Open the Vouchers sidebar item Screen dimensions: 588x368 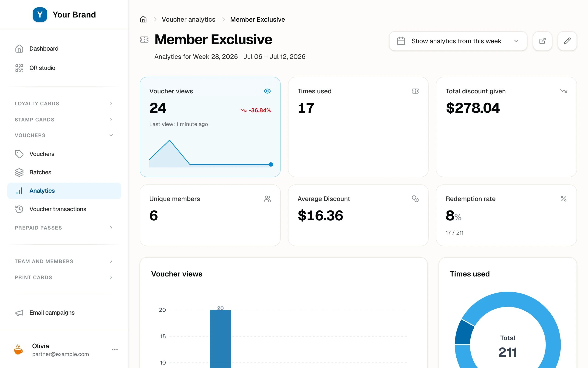coord(64,154)
